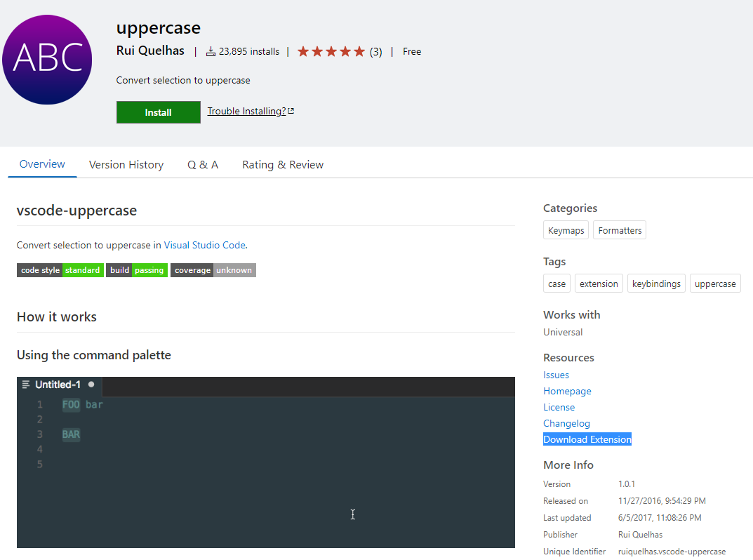Open the License link
The image size is (753, 560).
[x=559, y=407]
